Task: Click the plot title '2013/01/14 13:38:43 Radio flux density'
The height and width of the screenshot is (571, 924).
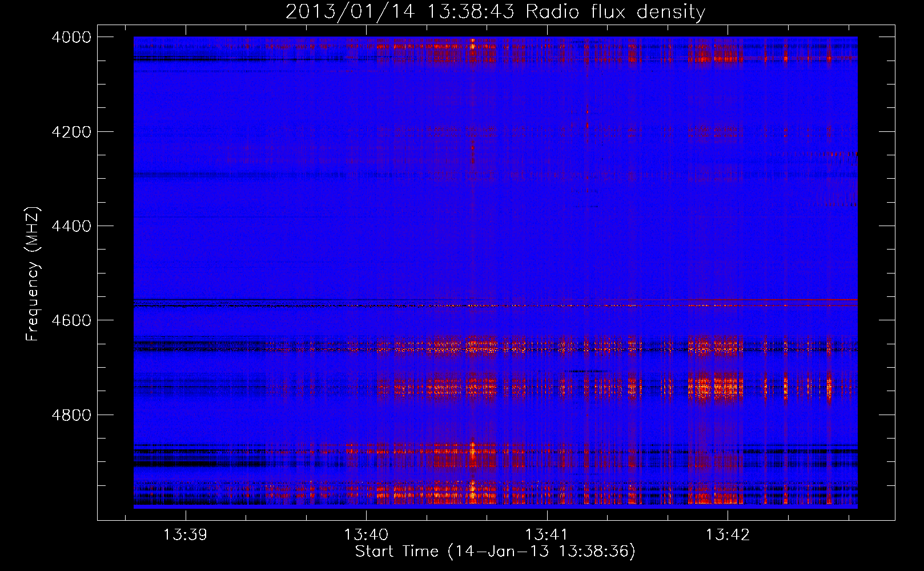Action: pos(495,12)
